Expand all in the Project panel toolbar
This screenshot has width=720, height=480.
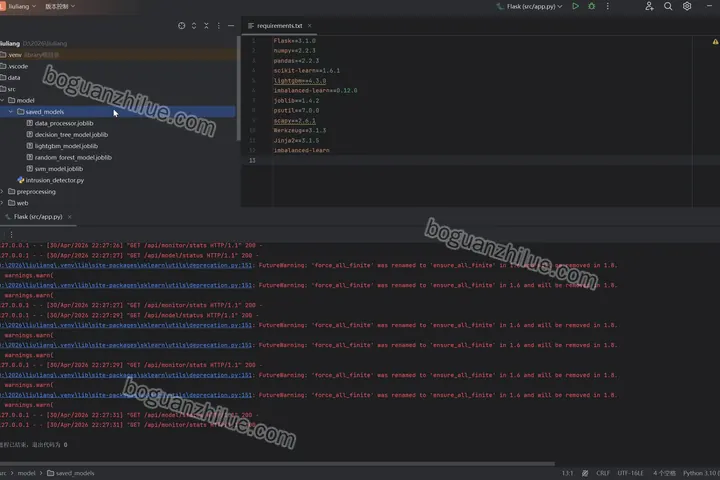coord(194,26)
